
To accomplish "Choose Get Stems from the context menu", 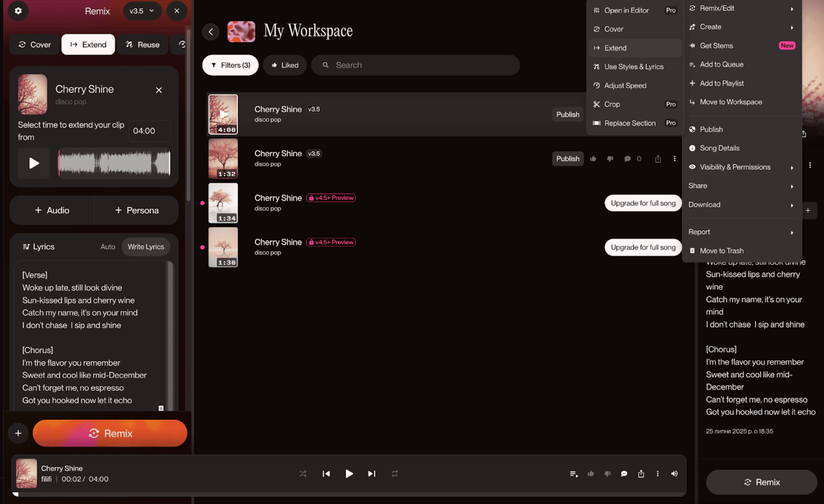I will (x=716, y=46).
